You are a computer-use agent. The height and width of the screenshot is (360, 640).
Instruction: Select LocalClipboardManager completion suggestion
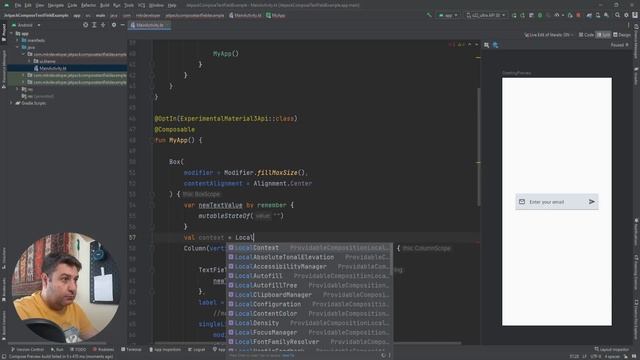point(309,295)
